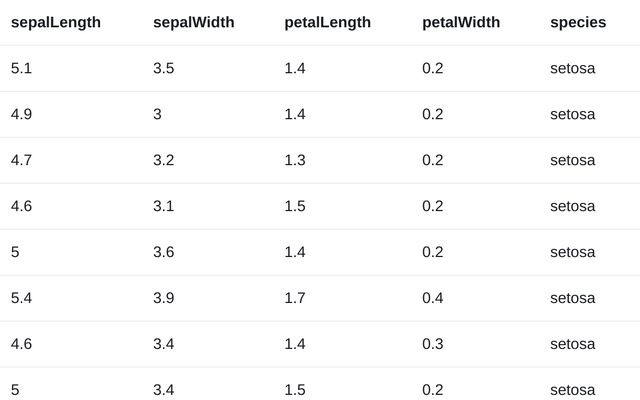Screen dimensions: 640x400
Task: Select setosa in the 5.4 row
Action: pyautogui.click(x=572, y=298)
